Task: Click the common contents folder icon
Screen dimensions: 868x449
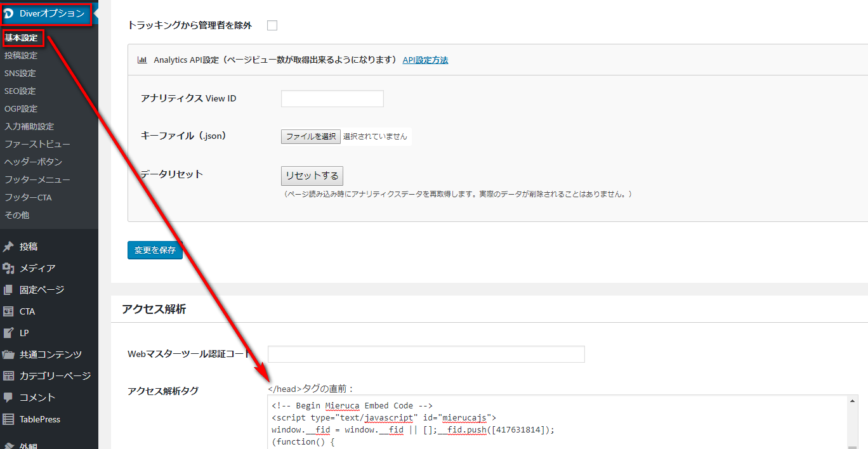Action: 8,355
